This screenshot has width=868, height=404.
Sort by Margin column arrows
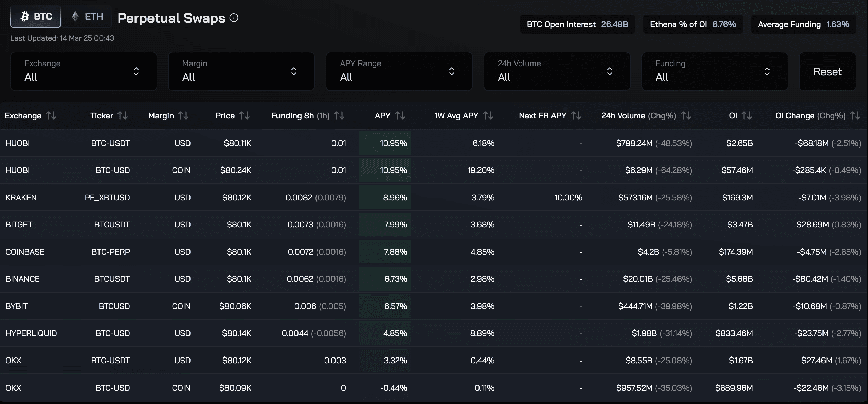point(183,116)
